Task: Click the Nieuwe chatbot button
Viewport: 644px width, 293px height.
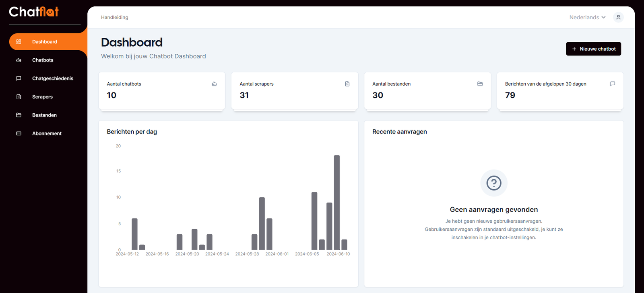Action: (x=593, y=49)
